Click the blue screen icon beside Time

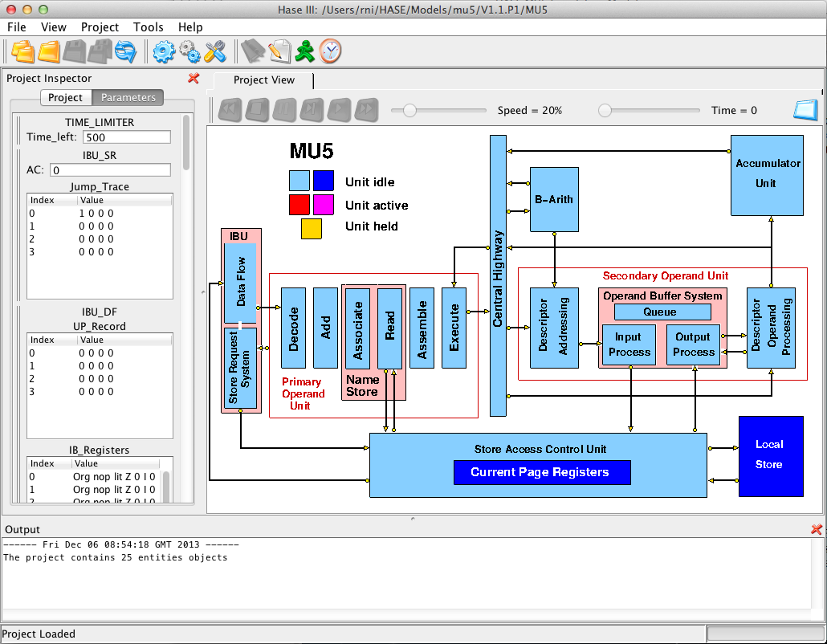(805, 110)
